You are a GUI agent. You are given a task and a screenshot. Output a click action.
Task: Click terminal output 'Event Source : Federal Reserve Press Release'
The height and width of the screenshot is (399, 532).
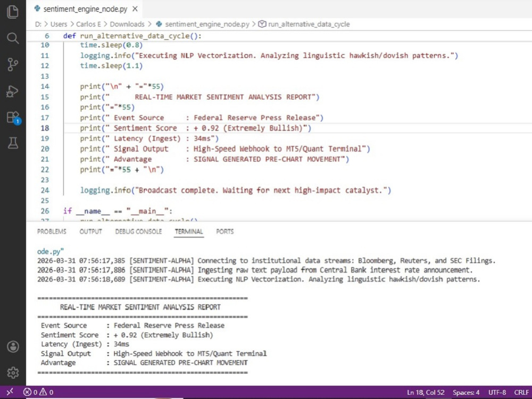(132, 326)
